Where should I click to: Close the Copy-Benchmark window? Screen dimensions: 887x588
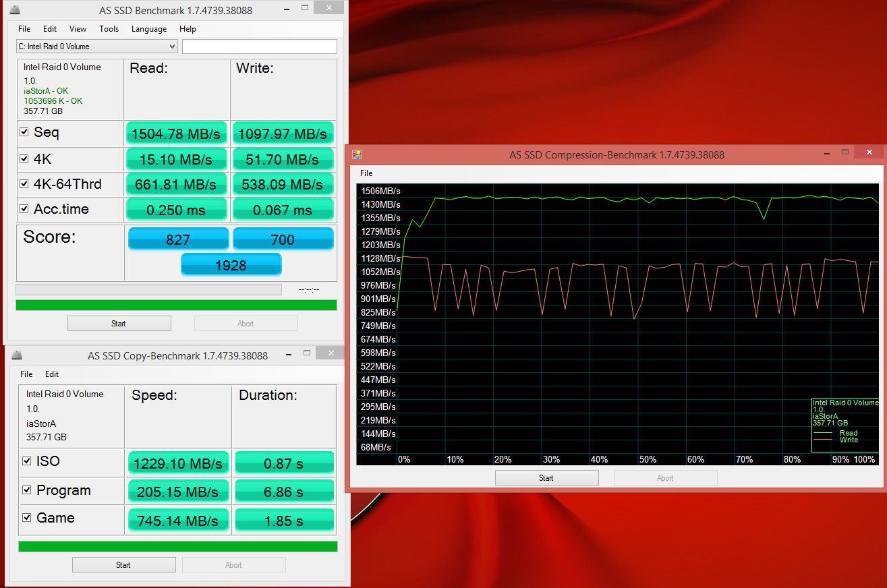click(331, 353)
